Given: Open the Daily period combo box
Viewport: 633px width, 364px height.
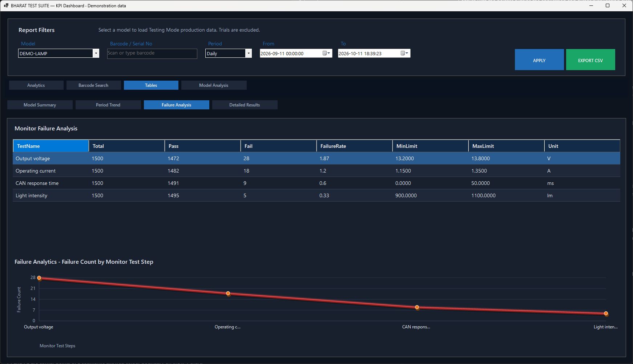Looking at the screenshot, I should point(229,53).
